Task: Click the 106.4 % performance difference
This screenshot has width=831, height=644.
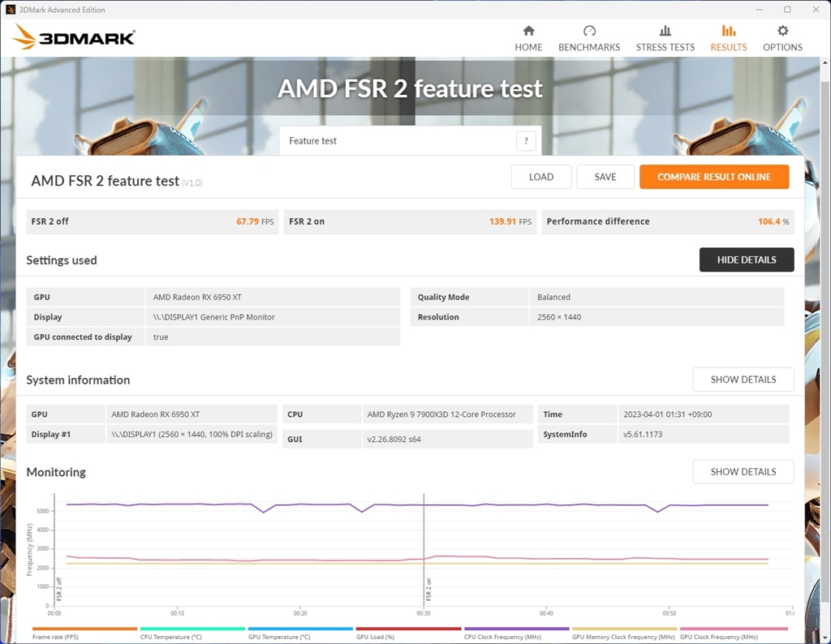Action: pyautogui.click(x=773, y=221)
